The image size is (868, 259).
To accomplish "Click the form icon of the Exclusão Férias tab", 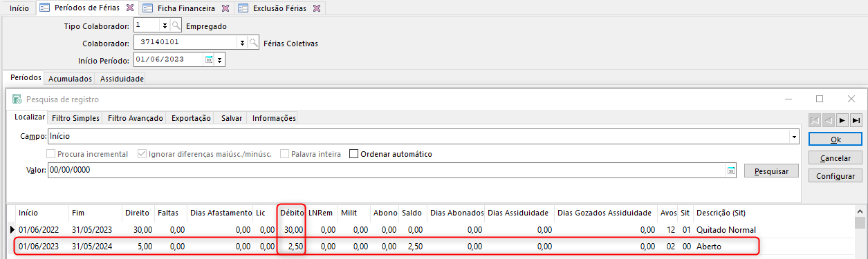I will (x=243, y=8).
